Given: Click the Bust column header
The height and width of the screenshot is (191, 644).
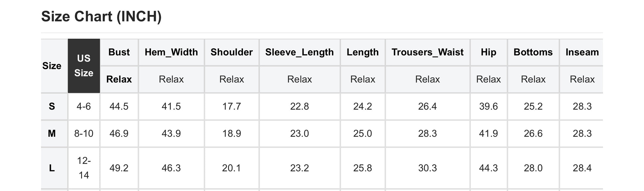Looking at the screenshot, I should [x=119, y=52].
